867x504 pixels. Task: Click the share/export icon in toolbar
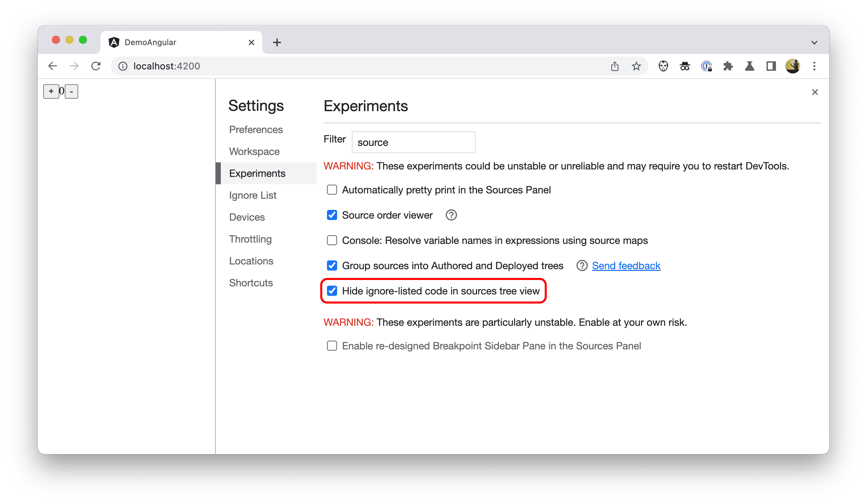(615, 66)
